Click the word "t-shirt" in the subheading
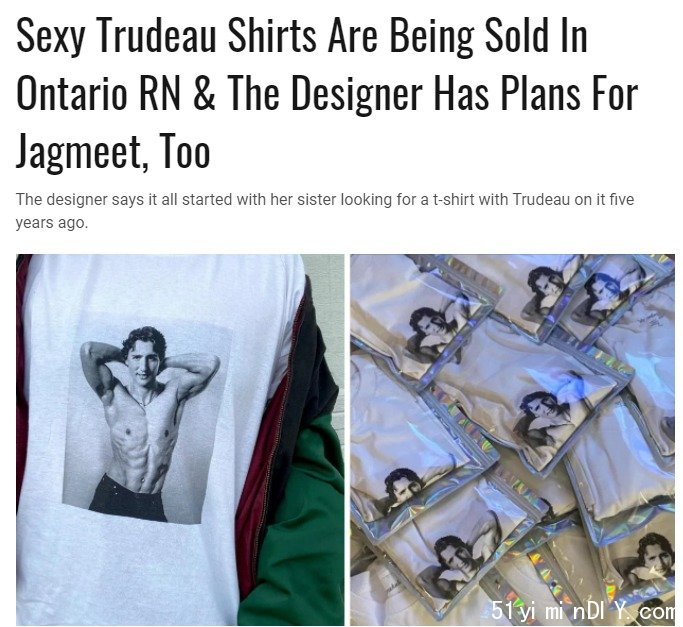 click(453, 200)
